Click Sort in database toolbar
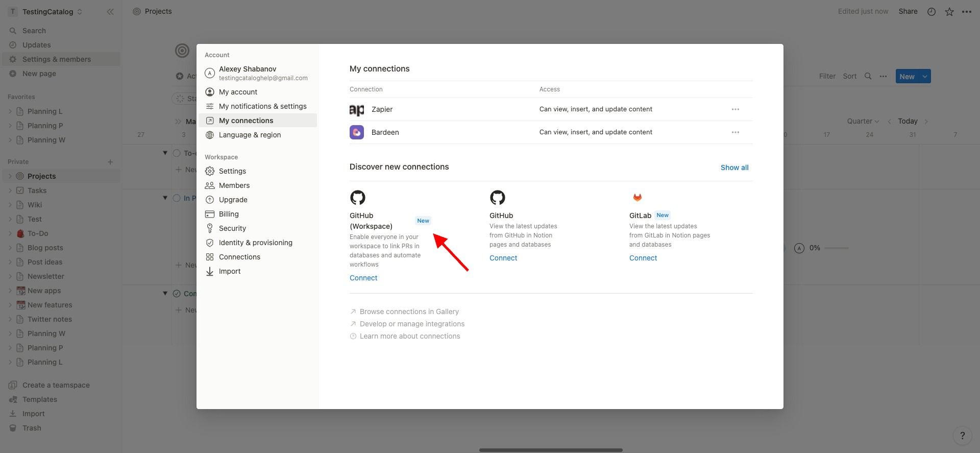980x453 pixels. tap(850, 76)
